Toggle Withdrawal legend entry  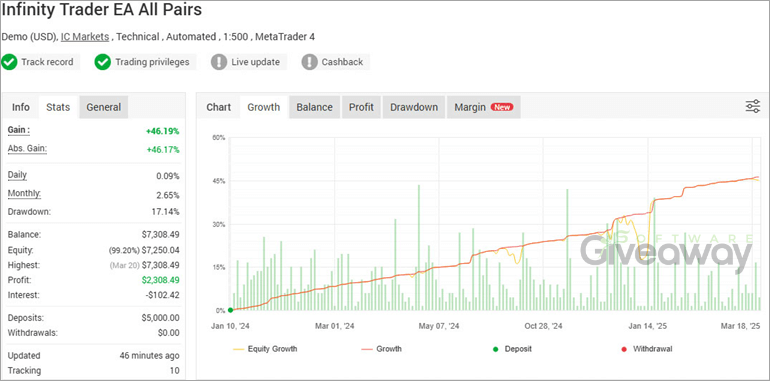click(646, 349)
